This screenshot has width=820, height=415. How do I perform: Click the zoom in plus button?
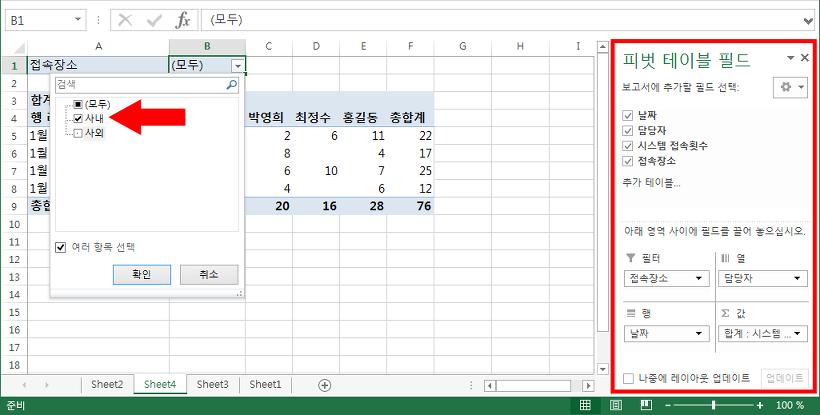(759, 405)
